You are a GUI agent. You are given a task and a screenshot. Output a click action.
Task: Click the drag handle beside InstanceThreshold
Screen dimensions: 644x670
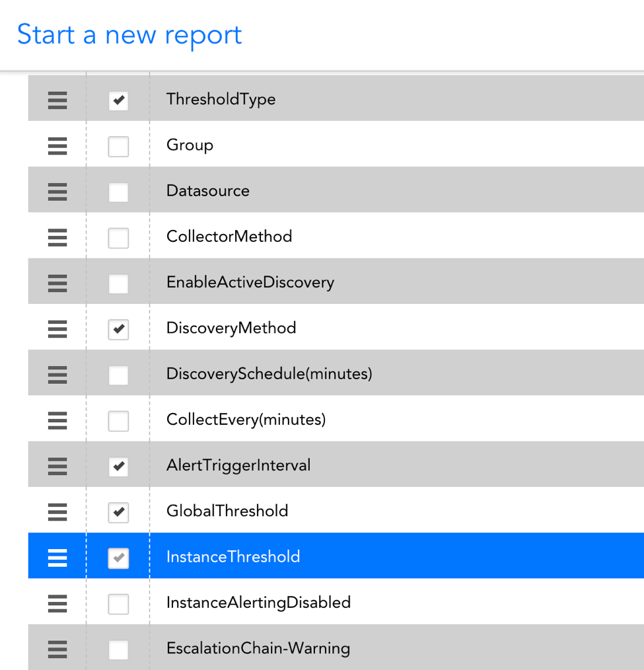57,557
